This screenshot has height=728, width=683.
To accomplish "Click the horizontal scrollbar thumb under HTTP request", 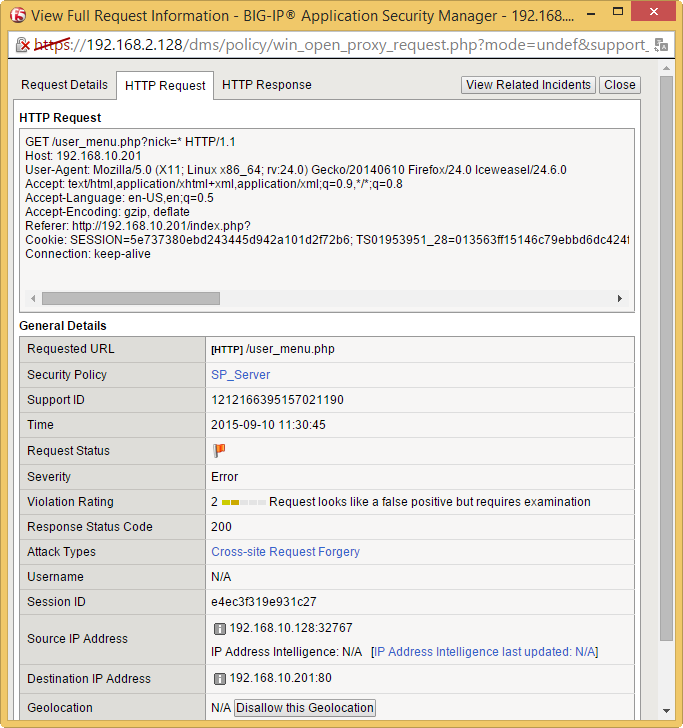I will coord(130,298).
